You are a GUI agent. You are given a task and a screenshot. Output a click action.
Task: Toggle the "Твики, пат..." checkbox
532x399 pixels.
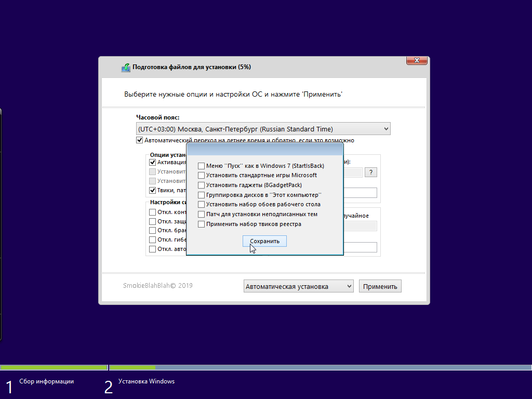click(x=153, y=190)
